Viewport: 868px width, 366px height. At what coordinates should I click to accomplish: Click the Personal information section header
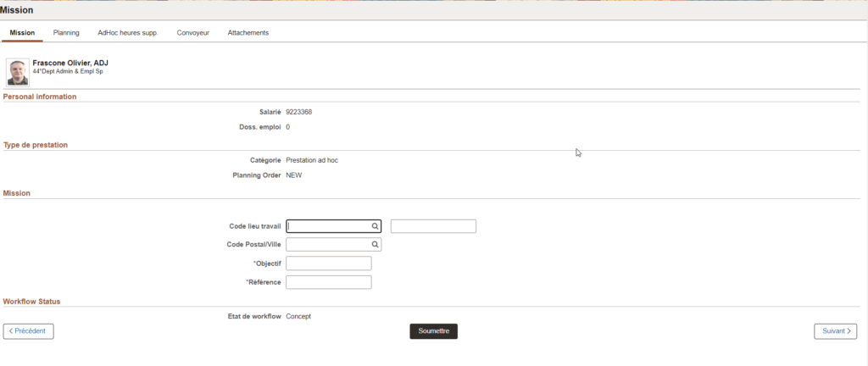(40, 97)
